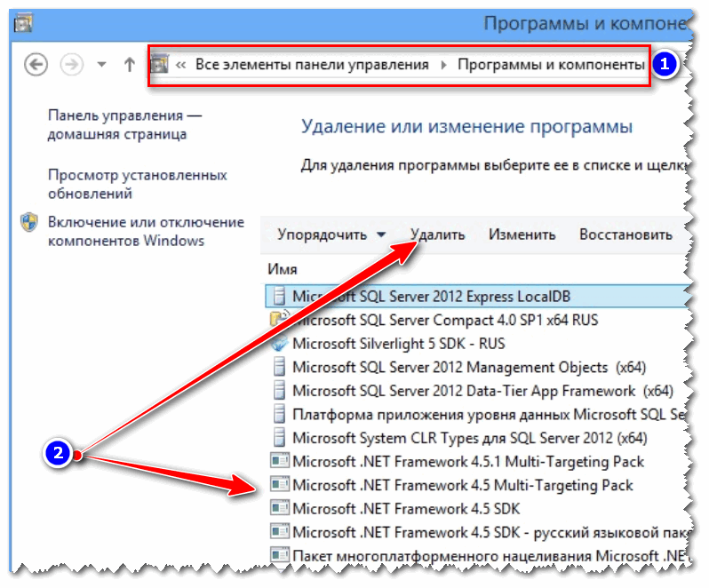Sort list by 'Имя' column header
The width and height of the screenshot is (709, 588).
283,269
